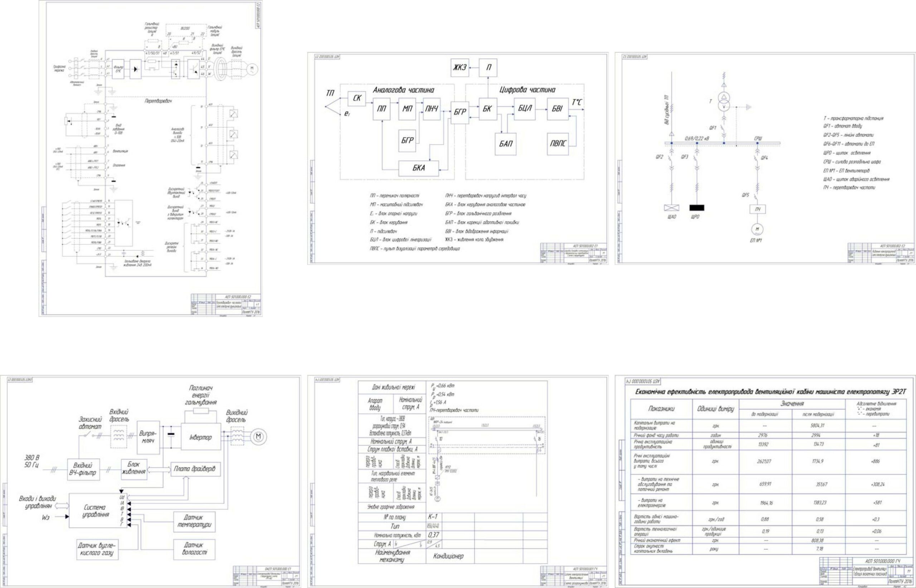The width and height of the screenshot is (916, 588).
Task: Click the motor M symbol after Вихідний дросель
Action: coord(258,437)
